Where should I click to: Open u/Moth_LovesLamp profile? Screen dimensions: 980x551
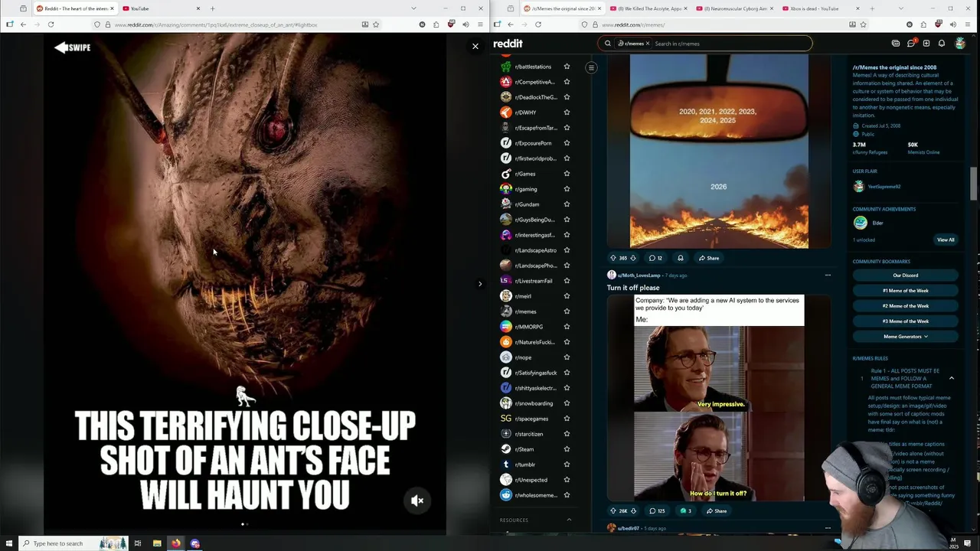(639, 275)
